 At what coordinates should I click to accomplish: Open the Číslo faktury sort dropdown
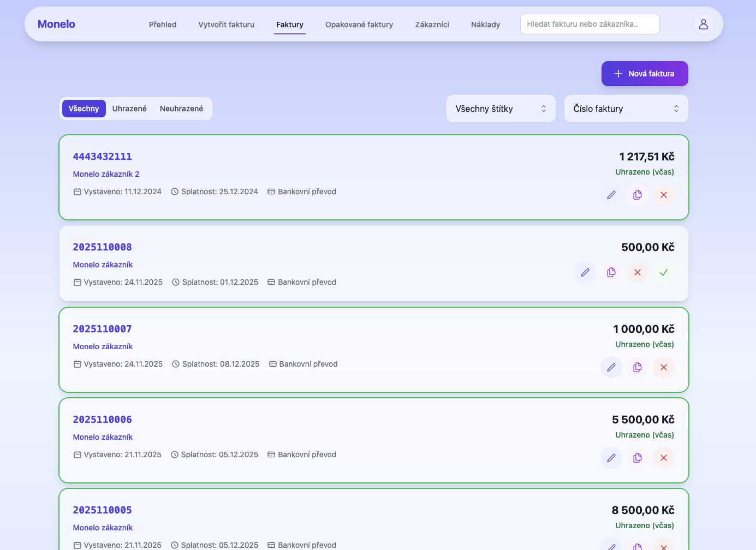coord(626,109)
